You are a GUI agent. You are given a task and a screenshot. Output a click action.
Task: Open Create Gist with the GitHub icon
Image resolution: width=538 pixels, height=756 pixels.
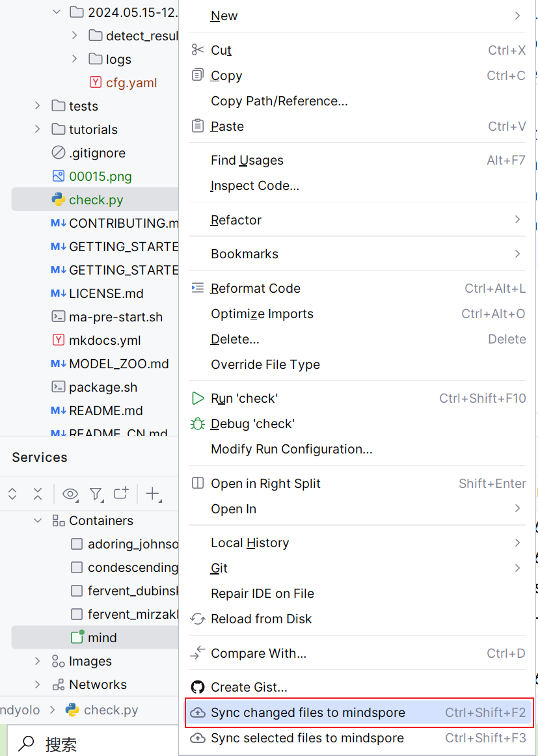coord(197,686)
